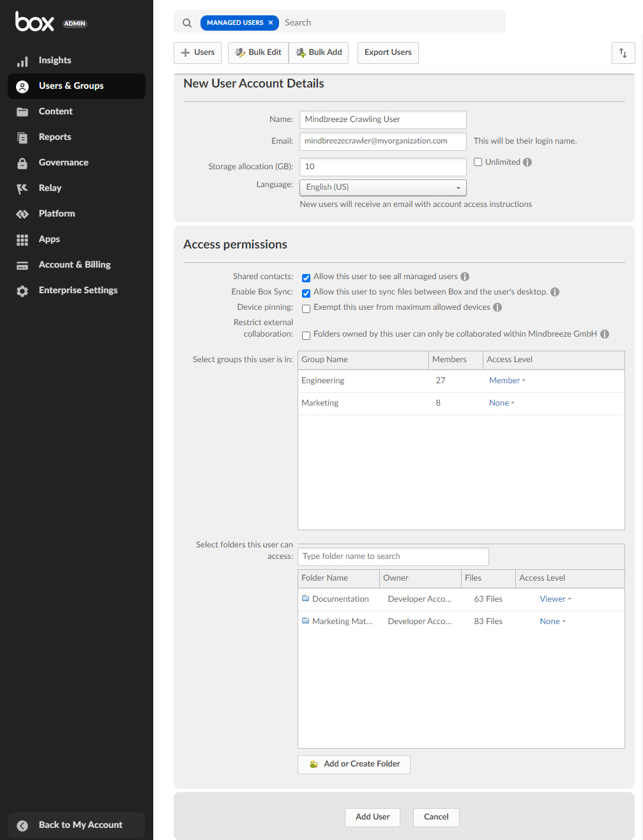
Task: Change Documentation folder Viewer access level
Action: [555, 599]
